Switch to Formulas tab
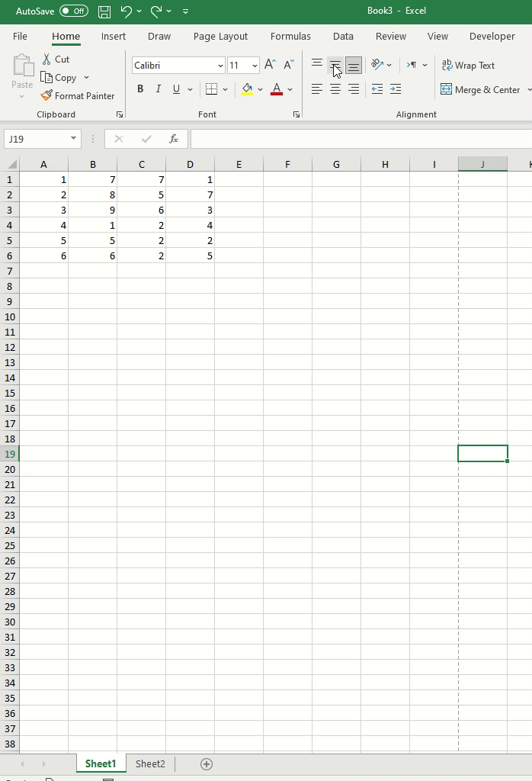This screenshot has width=532, height=781. (x=290, y=37)
